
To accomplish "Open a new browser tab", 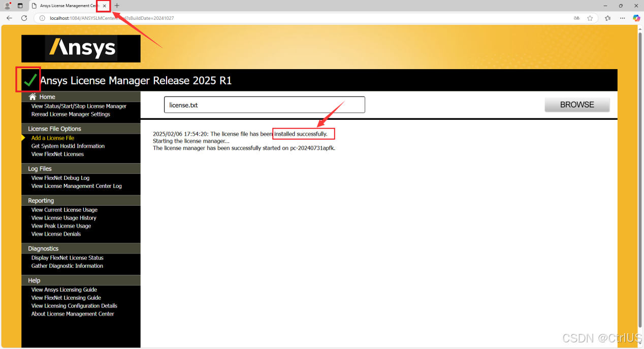I will (117, 6).
